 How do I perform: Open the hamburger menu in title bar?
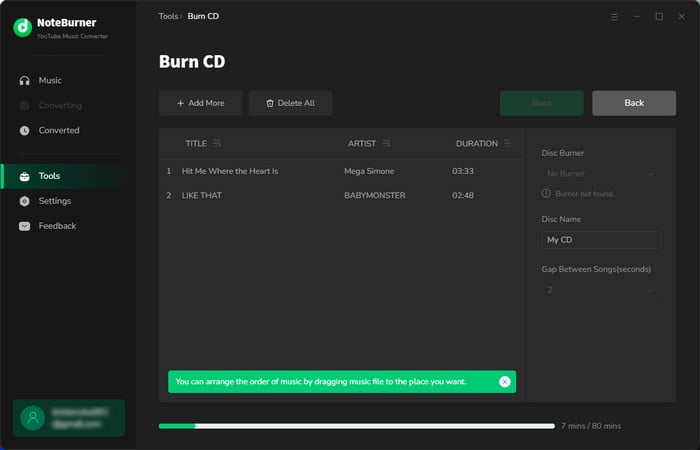[614, 17]
